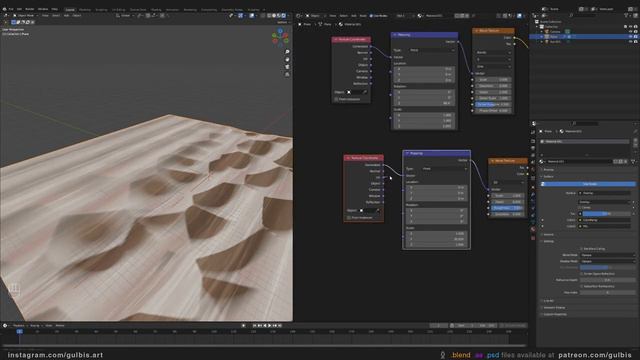Select solid viewport shading icon
Image resolution: width=640 pixels, height=360 pixels.
click(274, 16)
